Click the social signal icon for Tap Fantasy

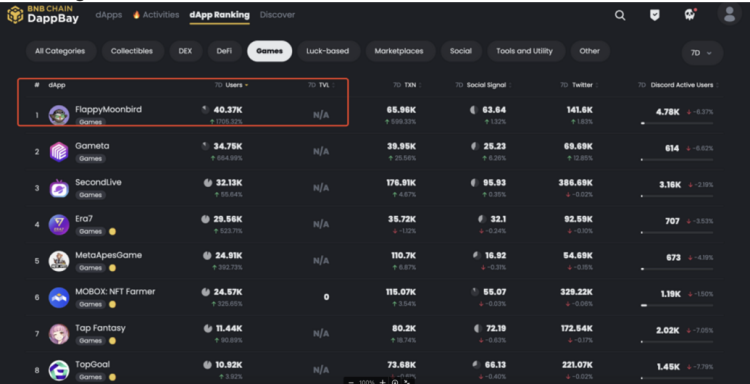477,329
